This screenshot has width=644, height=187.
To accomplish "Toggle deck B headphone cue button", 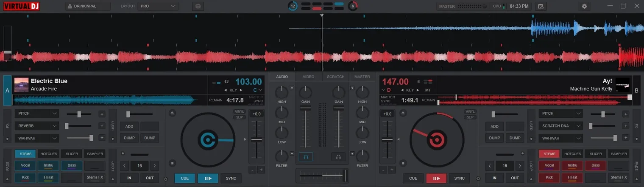I will 338,156.
